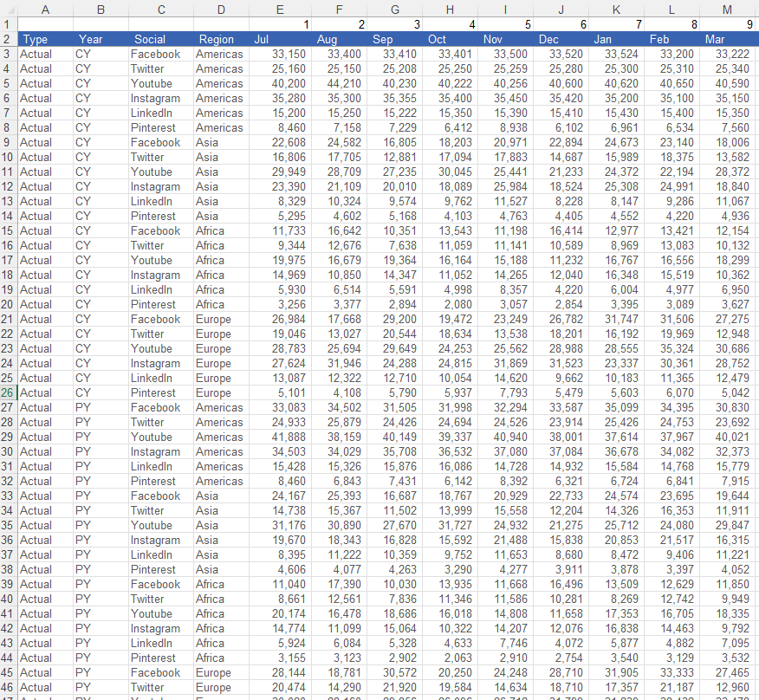
Task: Select cell with value 8,938
Action: pyautogui.click(x=505, y=128)
